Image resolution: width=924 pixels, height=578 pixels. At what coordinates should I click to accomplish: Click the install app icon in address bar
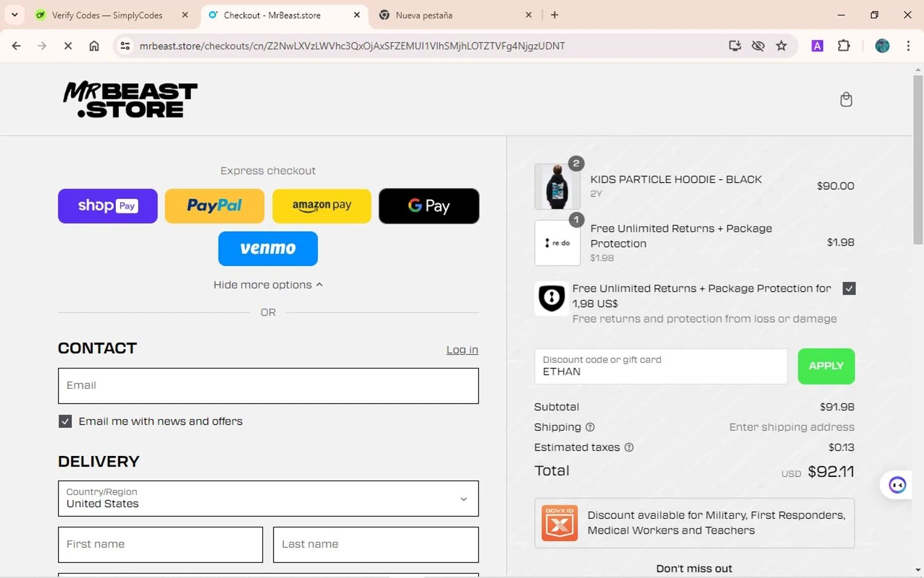pyautogui.click(x=735, y=46)
